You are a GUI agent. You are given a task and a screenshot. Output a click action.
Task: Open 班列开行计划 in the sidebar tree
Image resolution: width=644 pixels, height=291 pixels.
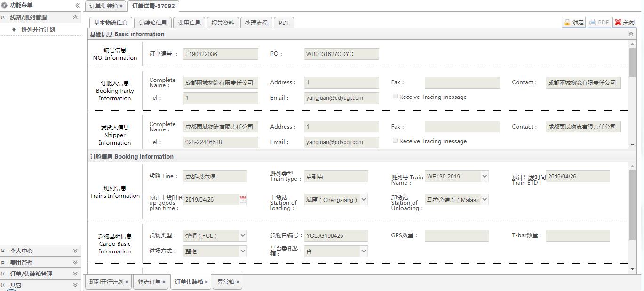point(38,29)
